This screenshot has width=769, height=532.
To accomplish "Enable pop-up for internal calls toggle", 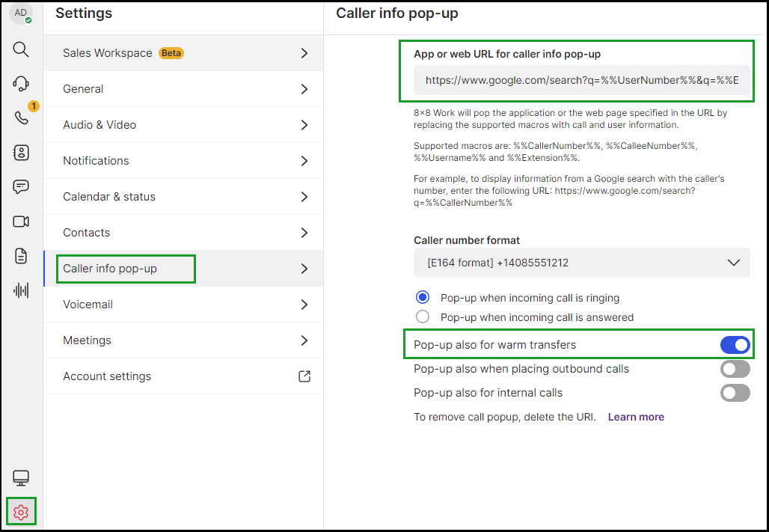I will pyautogui.click(x=735, y=393).
